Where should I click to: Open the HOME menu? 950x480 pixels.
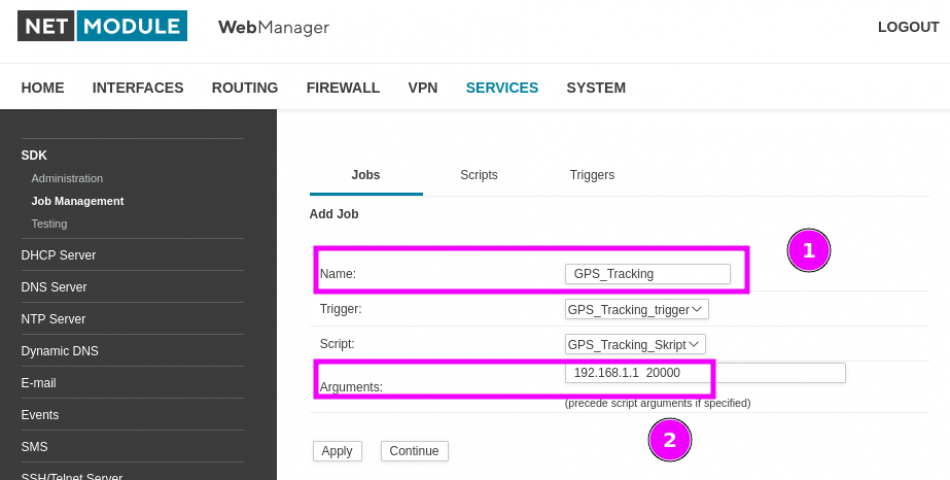pyautogui.click(x=42, y=88)
